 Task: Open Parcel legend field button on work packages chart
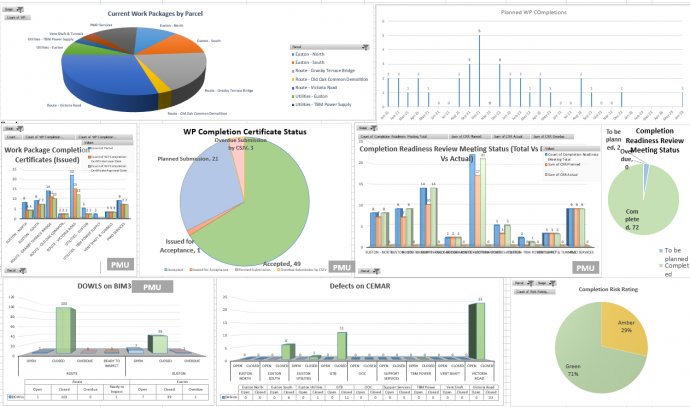[302, 47]
